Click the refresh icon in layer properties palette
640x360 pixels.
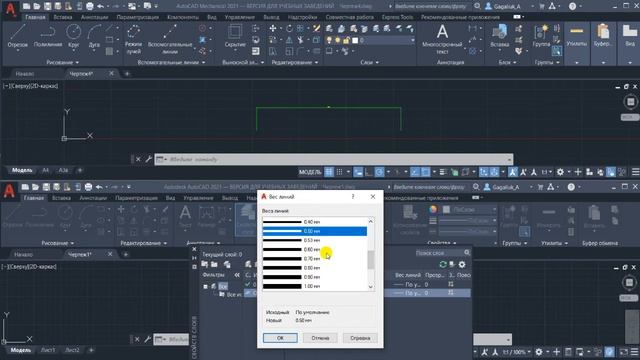tap(443, 264)
